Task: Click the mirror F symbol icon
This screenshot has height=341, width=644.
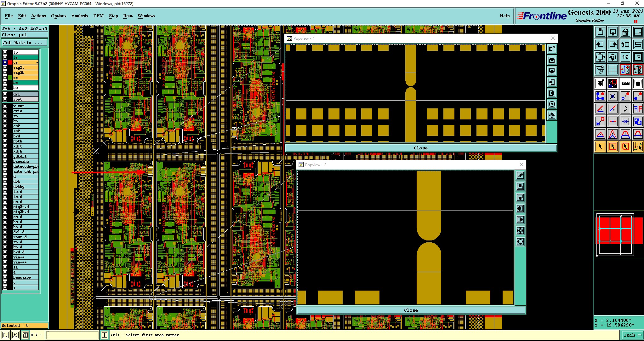Action: pos(638,109)
